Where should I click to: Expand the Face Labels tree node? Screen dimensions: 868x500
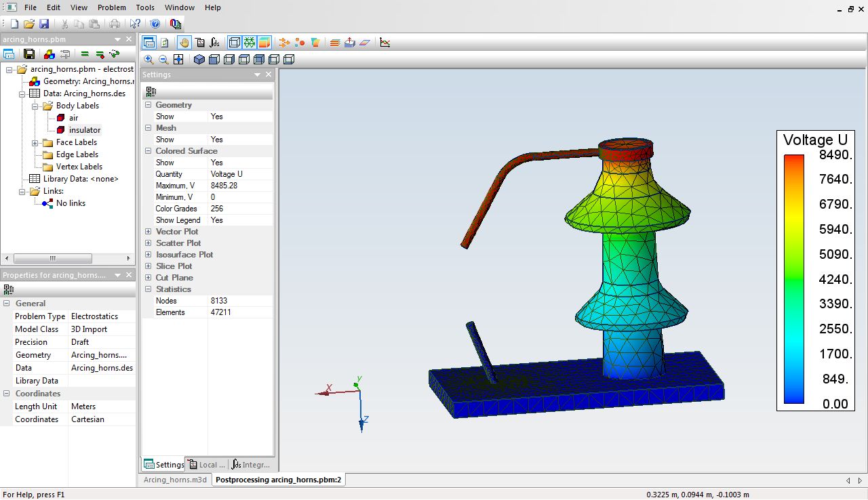pos(35,142)
